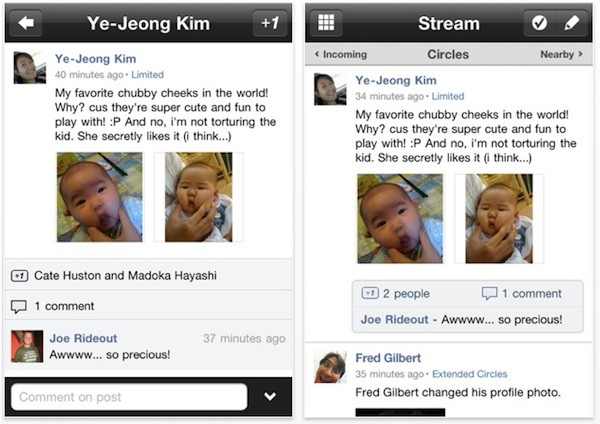This screenshot has width=600, height=424.
Task: Open the 1 comment link in Stream
Action: click(521, 294)
